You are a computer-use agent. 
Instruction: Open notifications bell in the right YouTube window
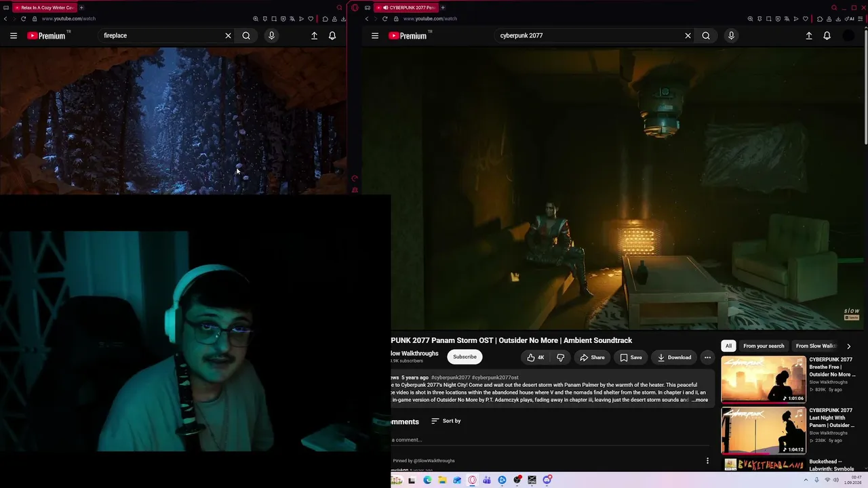click(827, 35)
